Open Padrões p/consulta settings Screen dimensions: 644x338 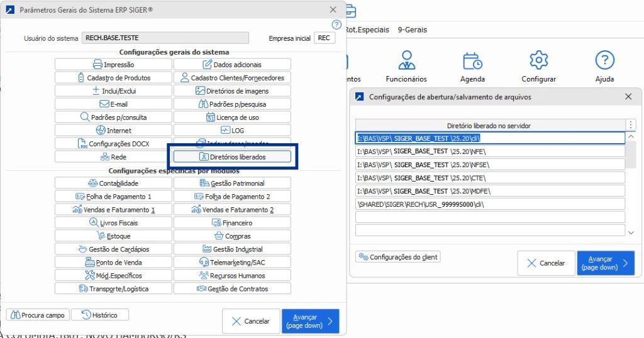(113, 117)
